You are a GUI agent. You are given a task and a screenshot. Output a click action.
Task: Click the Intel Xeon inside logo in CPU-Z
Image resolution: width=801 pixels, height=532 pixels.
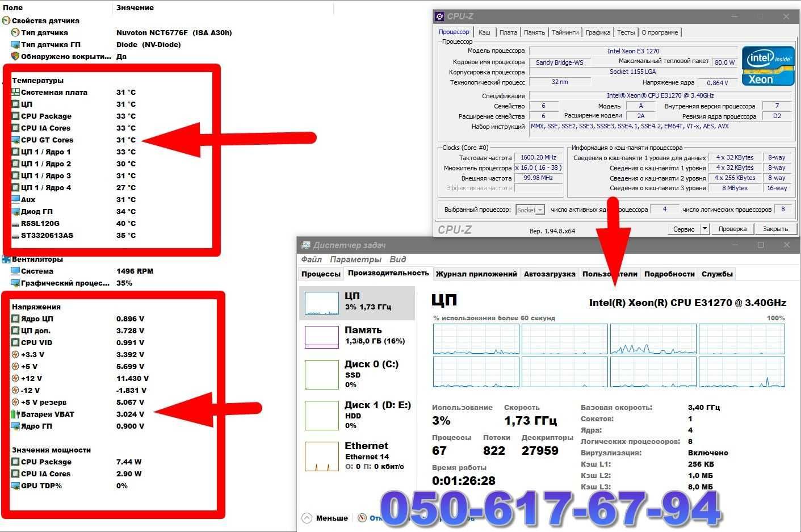pos(768,65)
